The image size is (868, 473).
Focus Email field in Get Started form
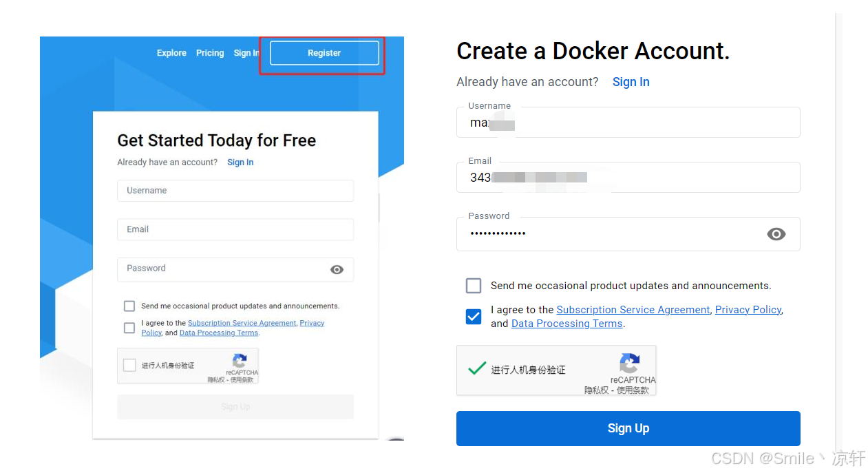pyautogui.click(x=235, y=229)
